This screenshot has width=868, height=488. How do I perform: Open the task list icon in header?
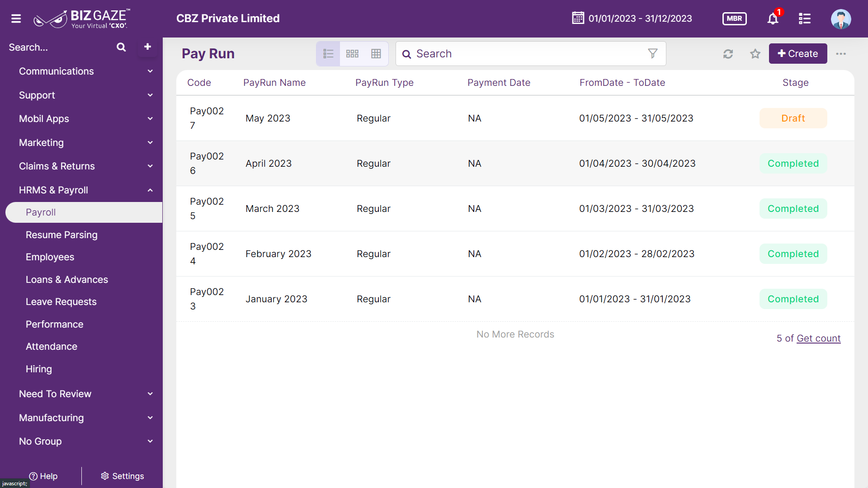pos(805,19)
